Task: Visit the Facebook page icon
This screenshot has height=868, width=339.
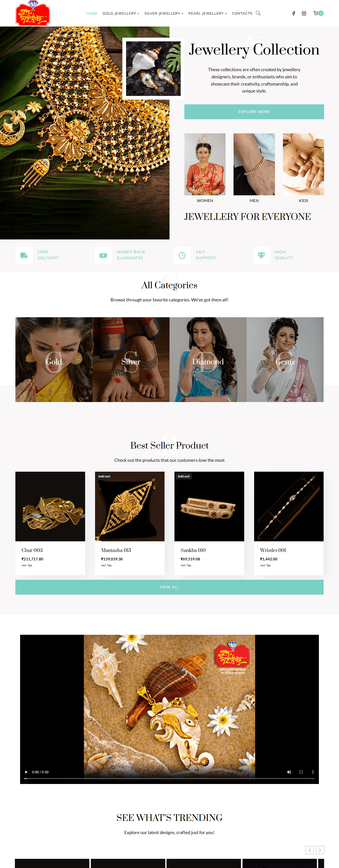Action: pos(294,13)
